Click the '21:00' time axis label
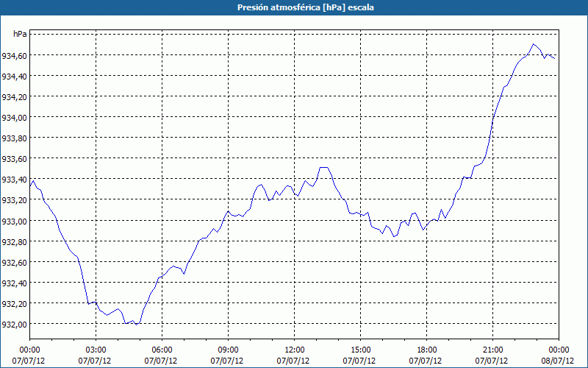588x368 pixels. [492, 350]
